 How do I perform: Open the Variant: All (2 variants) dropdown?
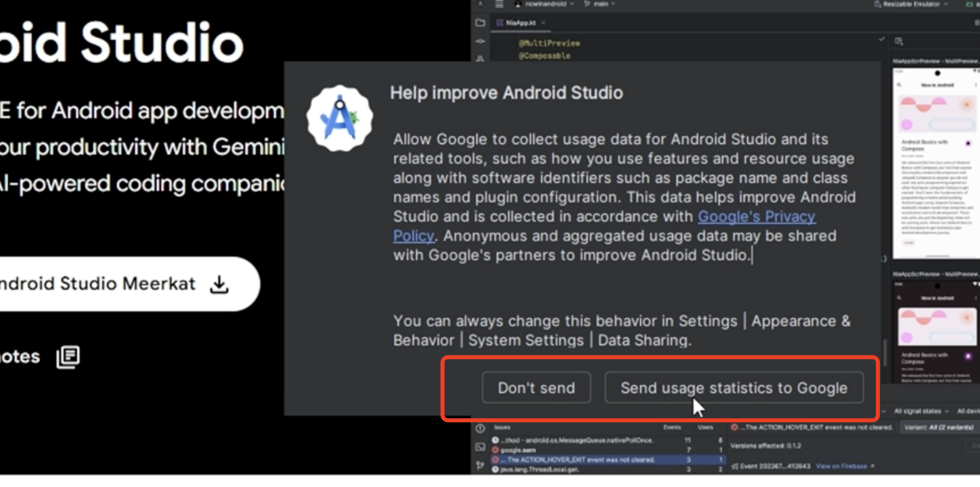pyautogui.click(x=941, y=427)
